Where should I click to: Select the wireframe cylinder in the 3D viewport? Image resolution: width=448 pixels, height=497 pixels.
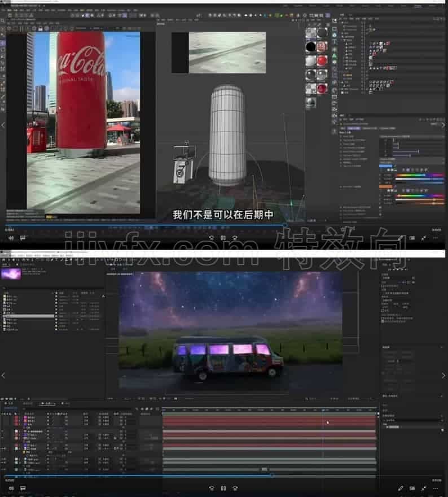pyautogui.click(x=227, y=135)
